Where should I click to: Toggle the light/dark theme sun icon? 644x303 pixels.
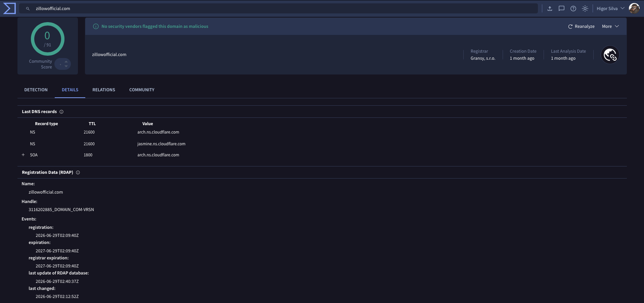click(x=585, y=9)
